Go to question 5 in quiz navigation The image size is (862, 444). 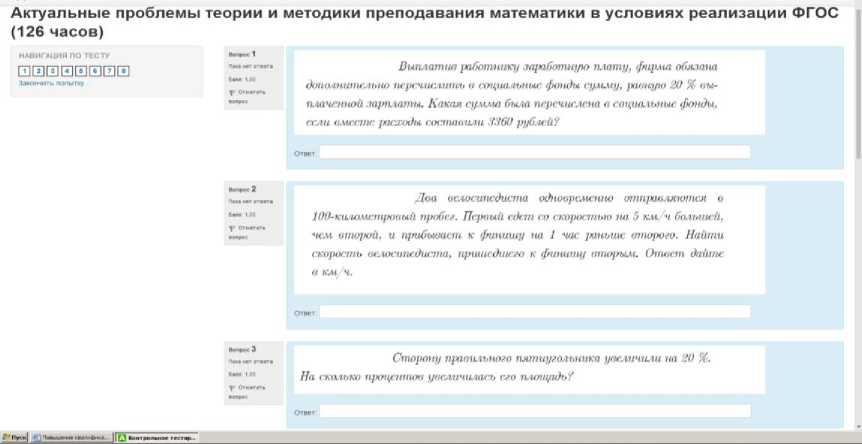pos(81,71)
